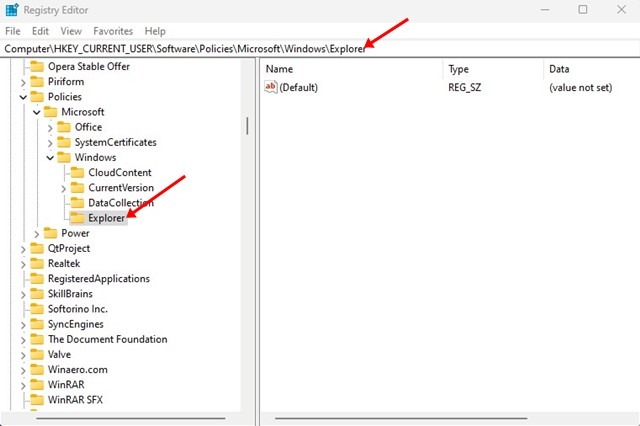Click the Explorer key folder icon
Image resolution: width=640 pixels, height=426 pixels.
coord(76,218)
